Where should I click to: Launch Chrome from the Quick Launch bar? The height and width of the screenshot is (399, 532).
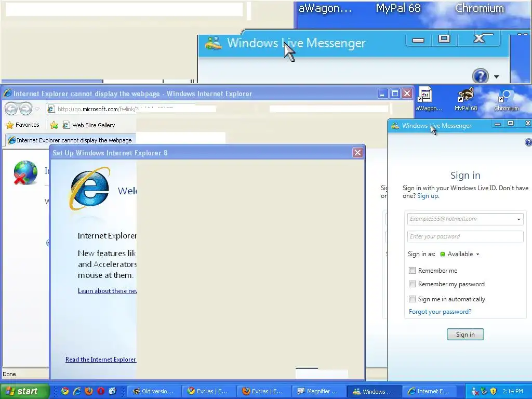coord(65,391)
